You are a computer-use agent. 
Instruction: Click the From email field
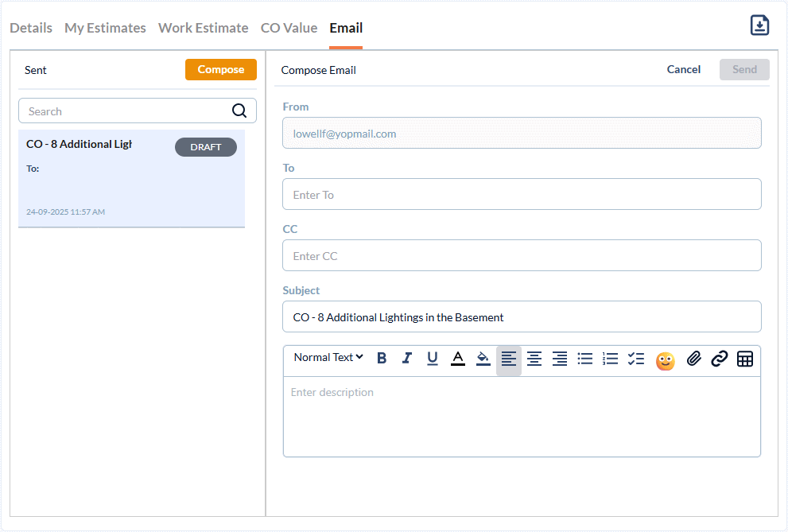pos(522,133)
